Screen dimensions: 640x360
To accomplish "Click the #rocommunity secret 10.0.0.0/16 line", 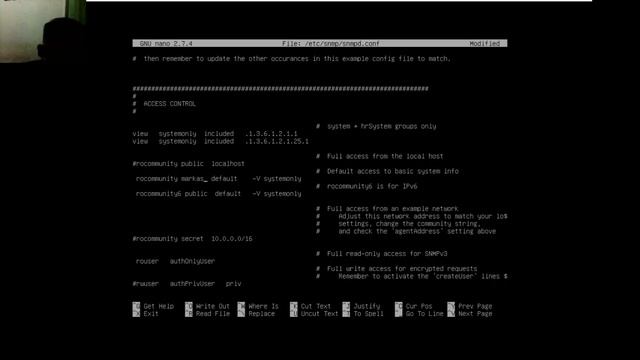I will [x=192, y=239].
